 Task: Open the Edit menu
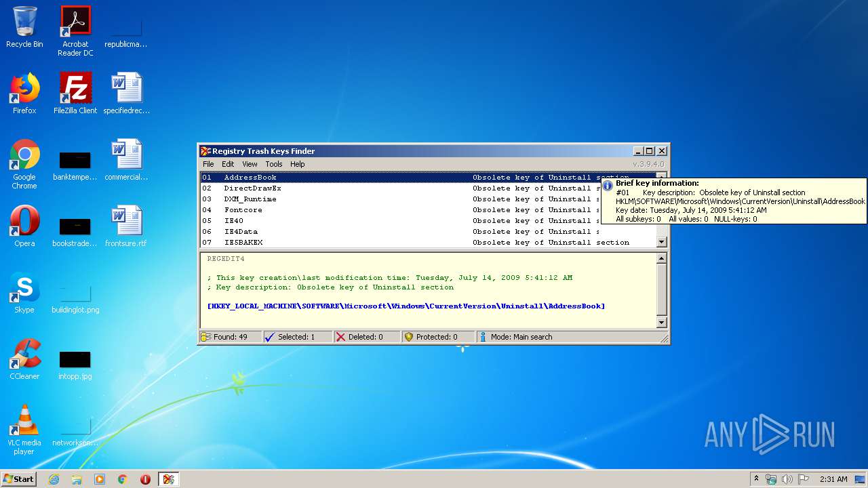[228, 164]
